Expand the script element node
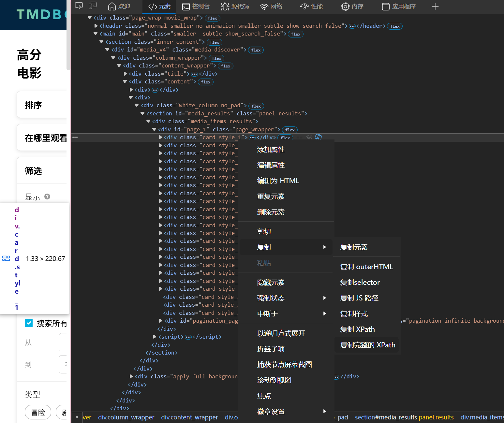 pos(155,337)
